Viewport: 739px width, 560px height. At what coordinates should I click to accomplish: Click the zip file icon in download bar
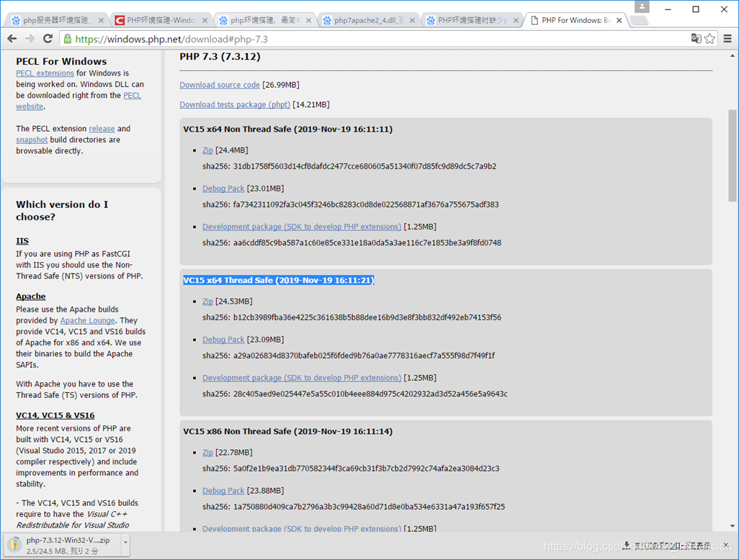tap(14, 545)
